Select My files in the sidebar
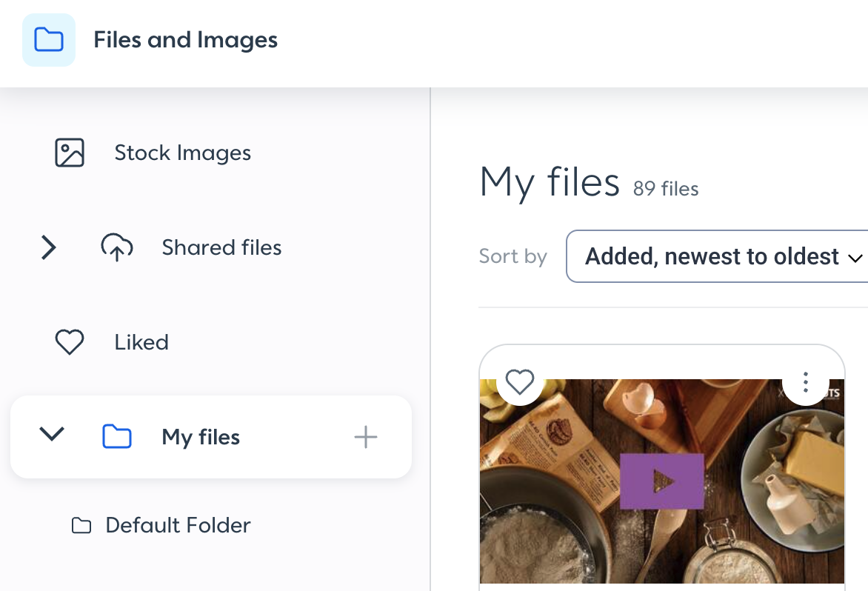Viewport: 868px width, 591px height. tap(211, 437)
